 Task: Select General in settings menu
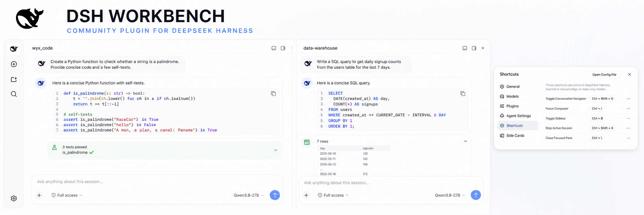[517, 87]
